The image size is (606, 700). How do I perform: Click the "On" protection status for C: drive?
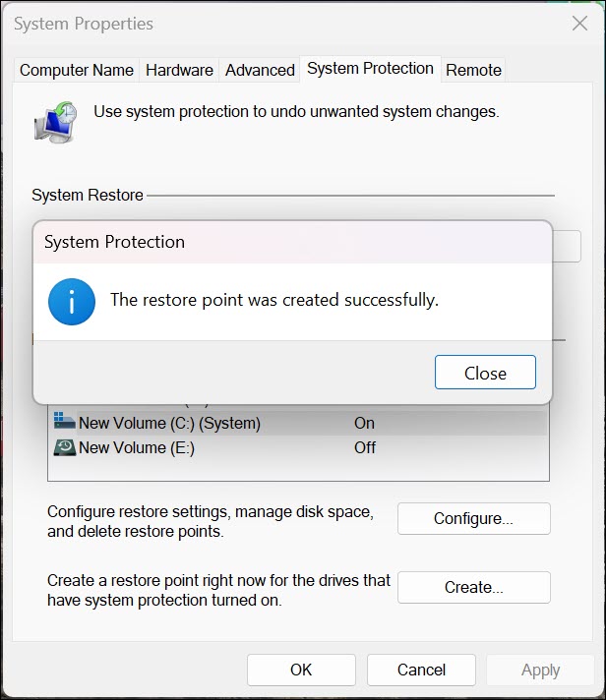pyautogui.click(x=364, y=423)
